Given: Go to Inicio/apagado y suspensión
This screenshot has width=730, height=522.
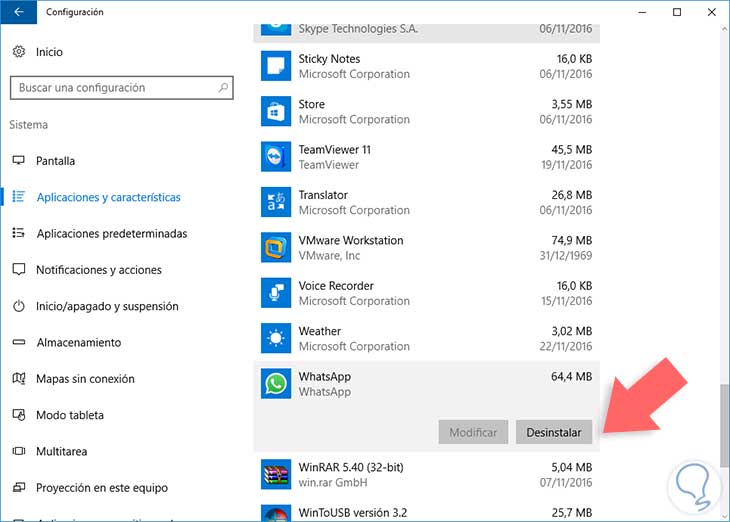Looking at the screenshot, I should pyautogui.click(x=107, y=306).
